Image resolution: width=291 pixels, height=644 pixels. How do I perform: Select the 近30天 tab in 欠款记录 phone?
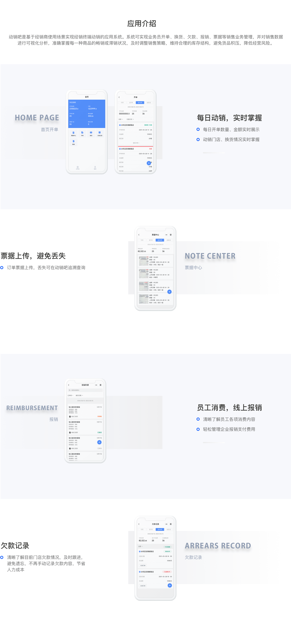[x=160, y=529]
